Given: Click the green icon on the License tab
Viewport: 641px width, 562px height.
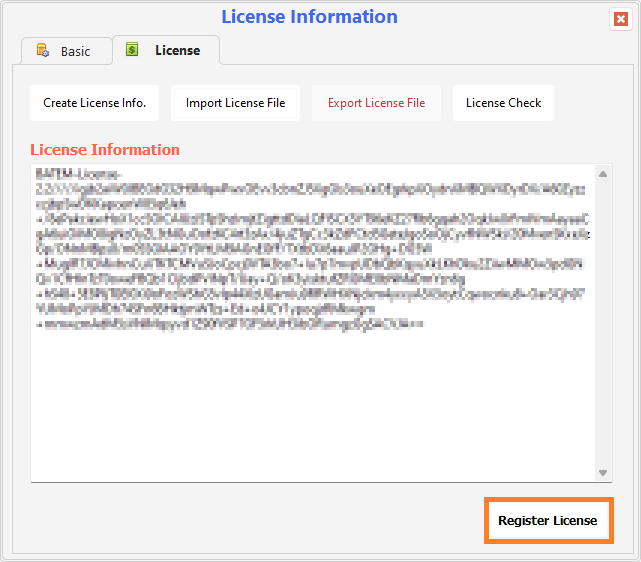Looking at the screenshot, I should (132, 50).
